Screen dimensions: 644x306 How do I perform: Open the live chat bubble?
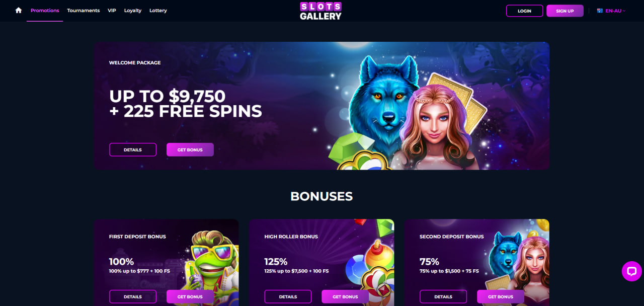(x=631, y=271)
